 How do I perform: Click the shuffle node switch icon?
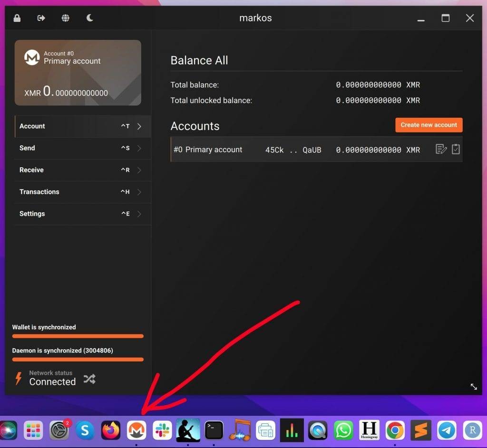tap(89, 379)
